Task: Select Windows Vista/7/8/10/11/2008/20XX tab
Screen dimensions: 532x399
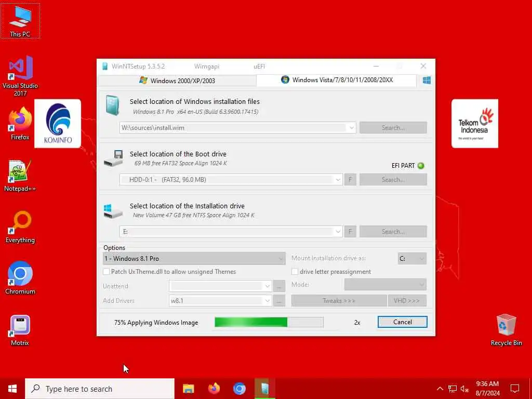Action: coord(337,80)
